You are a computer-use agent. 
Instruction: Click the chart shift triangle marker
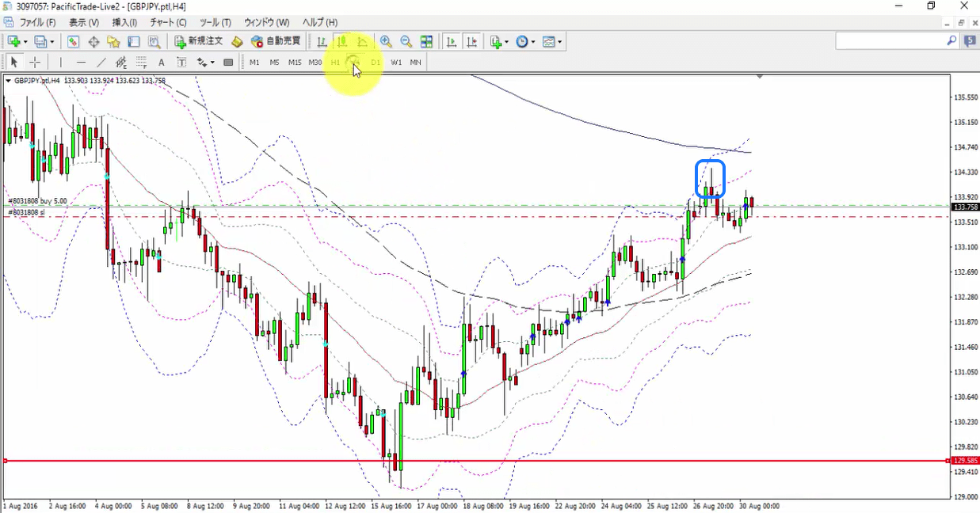[760, 77]
